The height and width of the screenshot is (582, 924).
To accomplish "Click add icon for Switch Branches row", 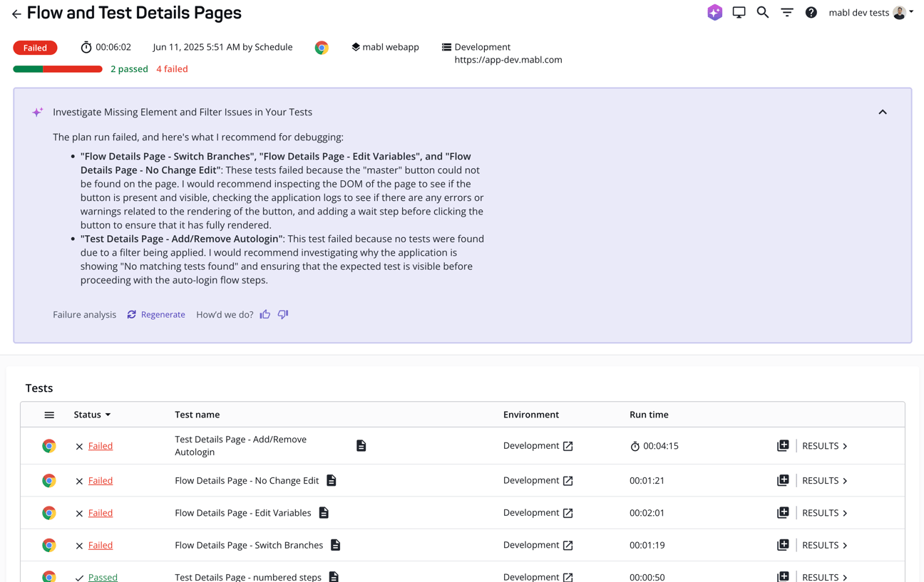I will (783, 545).
